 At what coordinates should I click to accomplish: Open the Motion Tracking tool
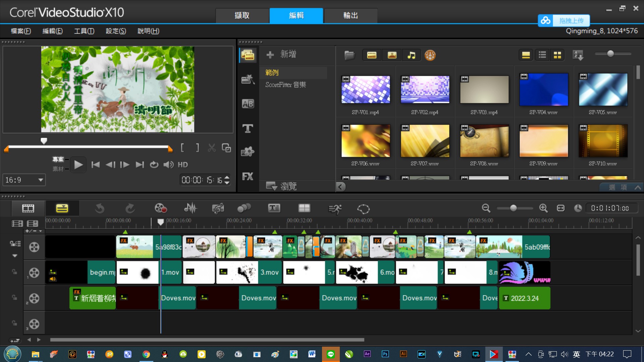tap(244, 208)
